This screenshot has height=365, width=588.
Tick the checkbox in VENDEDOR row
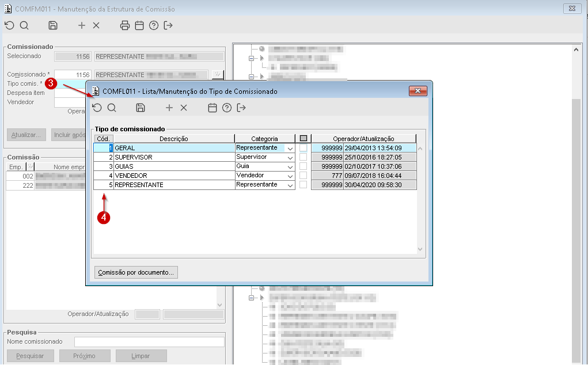(x=304, y=176)
